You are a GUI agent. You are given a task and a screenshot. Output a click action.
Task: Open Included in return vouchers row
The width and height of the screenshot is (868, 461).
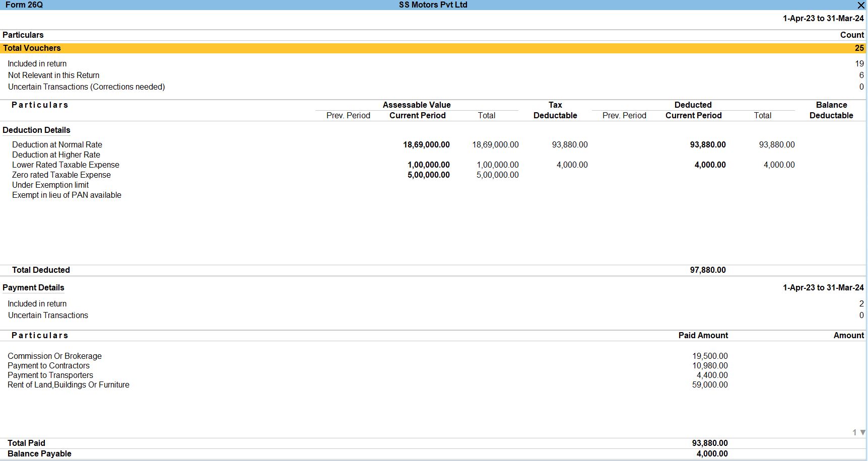pyautogui.click(x=433, y=63)
